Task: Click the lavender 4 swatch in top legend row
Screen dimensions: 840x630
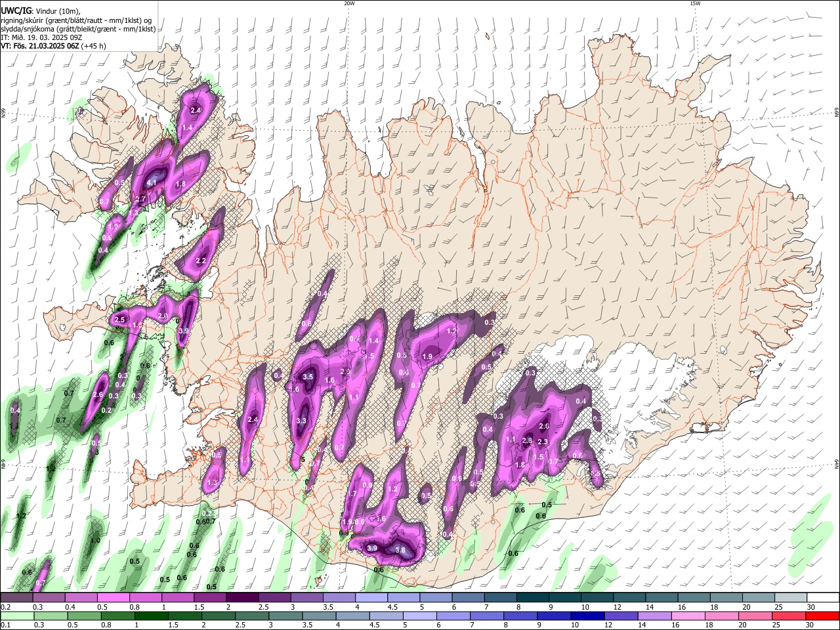Action: point(371,598)
